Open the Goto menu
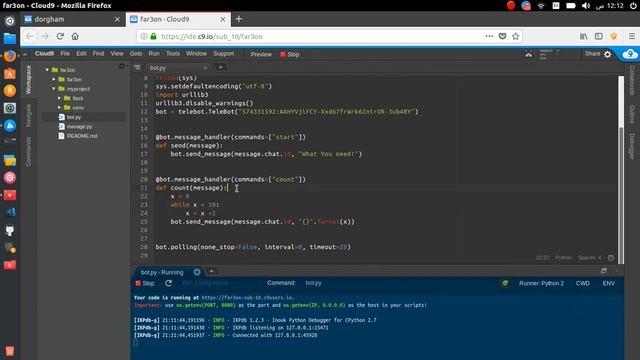Screen dimensions: 640x360 coord(136,54)
